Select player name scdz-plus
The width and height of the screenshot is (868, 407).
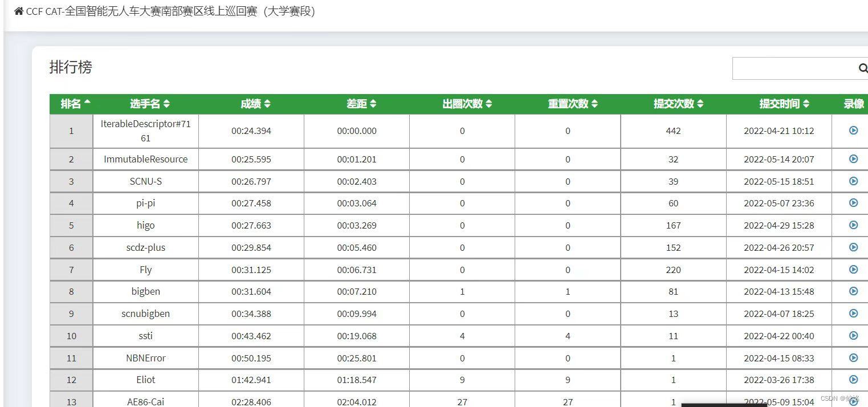pyautogui.click(x=146, y=247)
